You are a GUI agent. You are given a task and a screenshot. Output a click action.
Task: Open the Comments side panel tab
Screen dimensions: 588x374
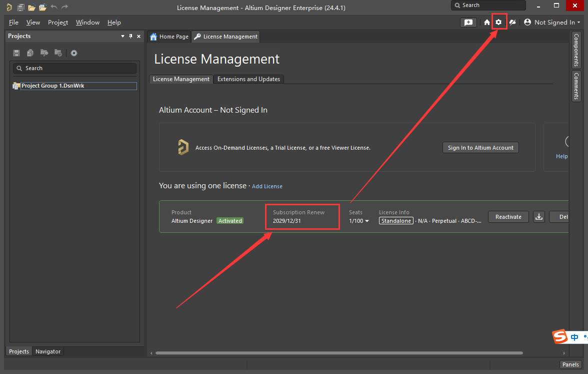coord(576,86)
